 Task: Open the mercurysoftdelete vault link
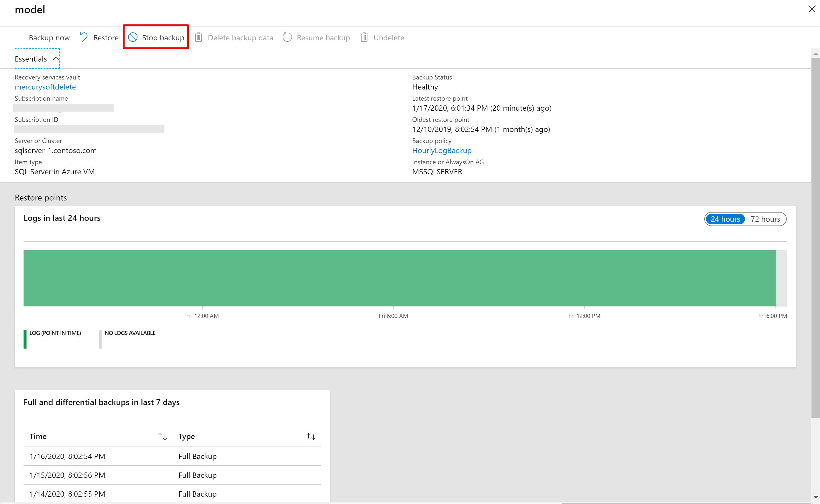[46, 86]
